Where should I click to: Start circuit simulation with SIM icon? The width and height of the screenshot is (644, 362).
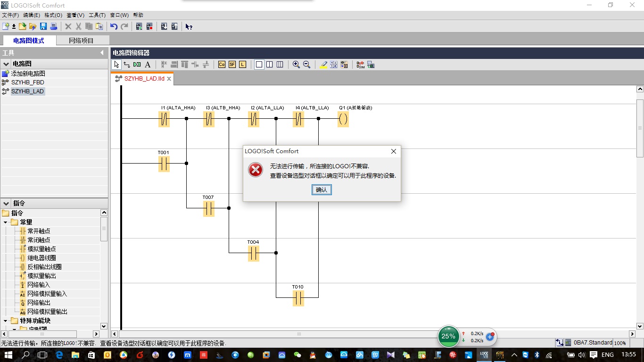(x=360, y=65)
